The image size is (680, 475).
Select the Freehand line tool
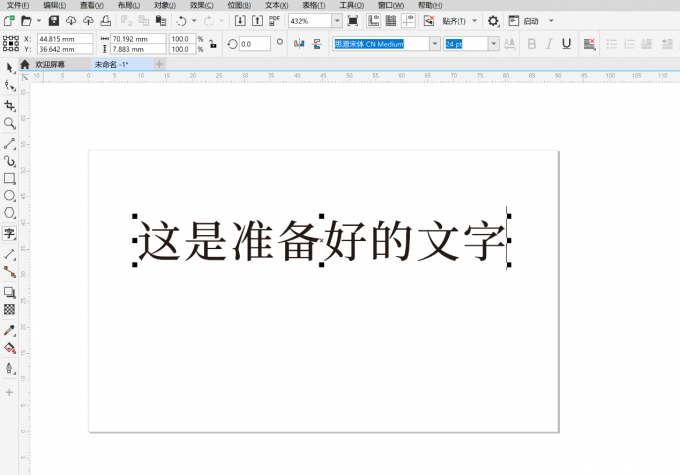10,144
